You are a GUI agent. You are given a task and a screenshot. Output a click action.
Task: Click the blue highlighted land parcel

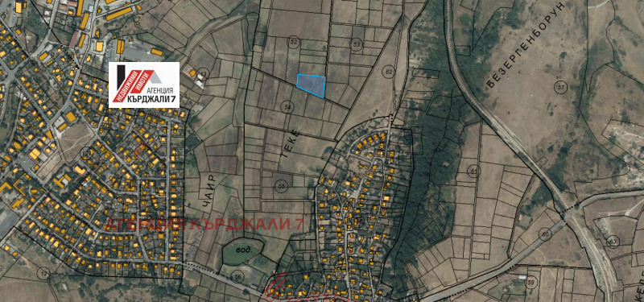click(312, 85)
